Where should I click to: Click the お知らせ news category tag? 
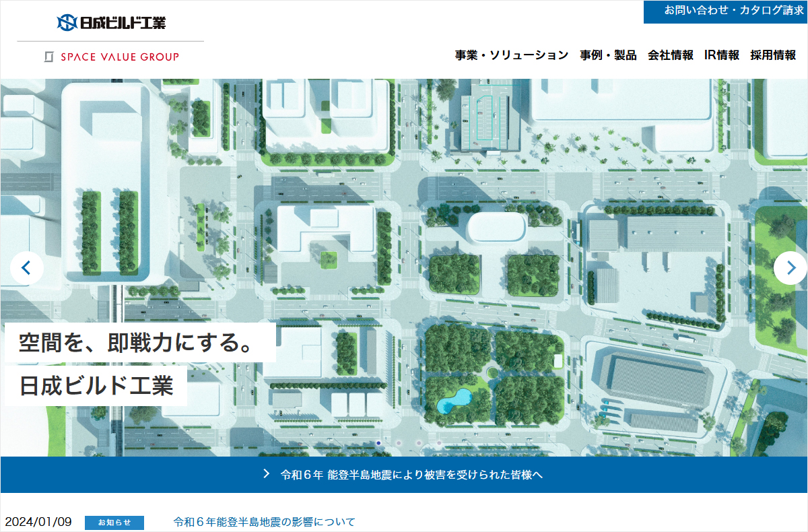click(x=114, y=523)
